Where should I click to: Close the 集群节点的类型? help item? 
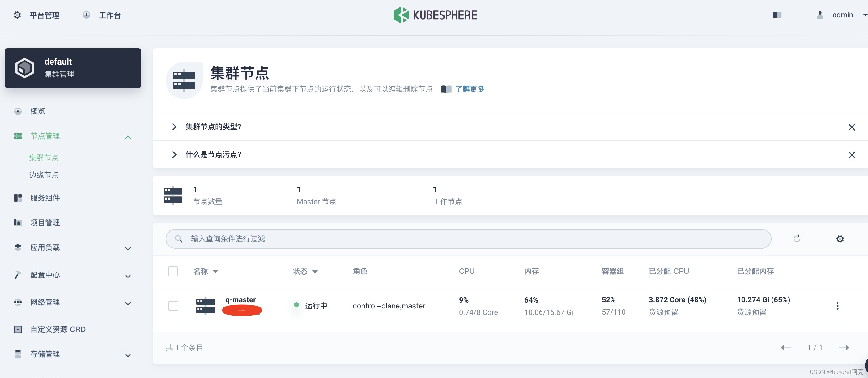point(852,127)
